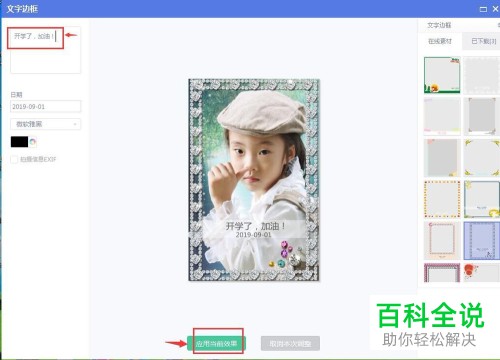Select the green-bordered cartoon frame thumbnail
The height and width of the screenshot is (360, 500).
click(442, 75)
